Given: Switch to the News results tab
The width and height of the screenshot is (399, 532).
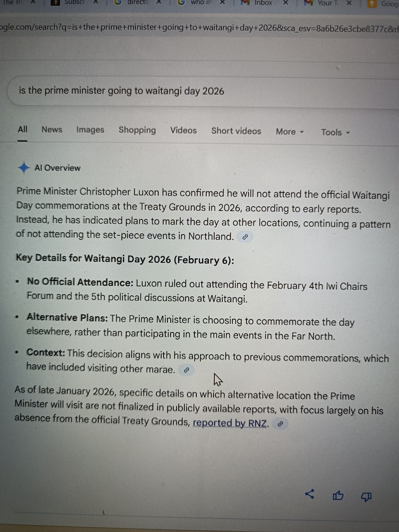Looking at the screenshot, I should (x=52, y=130).
